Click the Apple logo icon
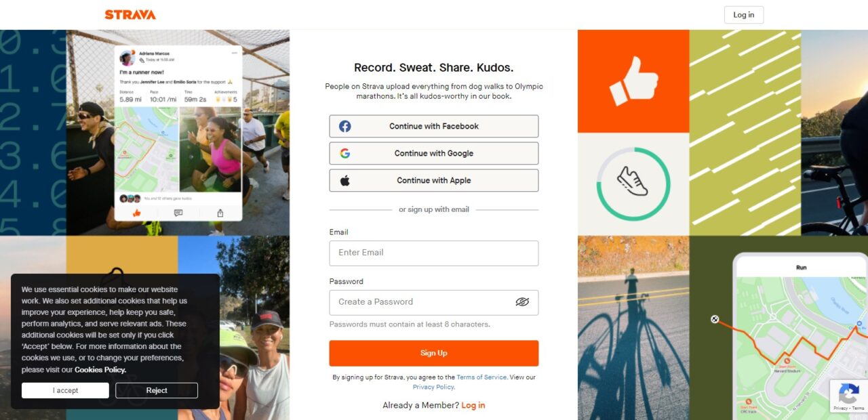The image size is (868, 420). coord(344,180)
